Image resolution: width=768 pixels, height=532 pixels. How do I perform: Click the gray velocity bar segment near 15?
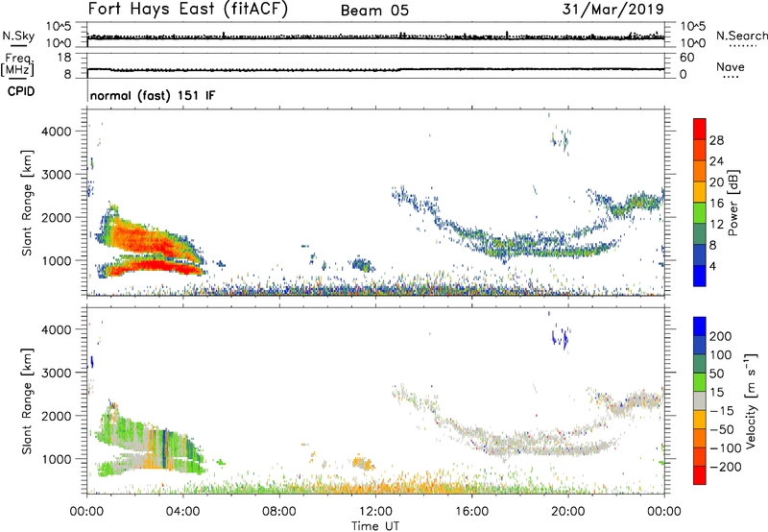700,400
